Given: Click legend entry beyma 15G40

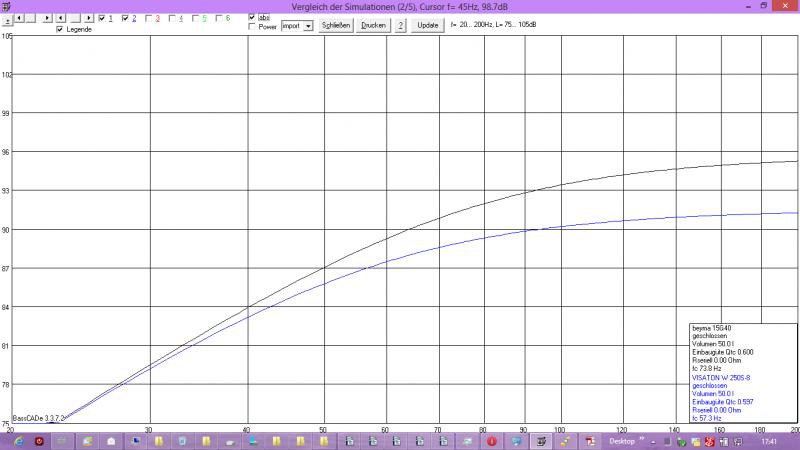Looking at the screenshot, I should [x=712, y=328].
